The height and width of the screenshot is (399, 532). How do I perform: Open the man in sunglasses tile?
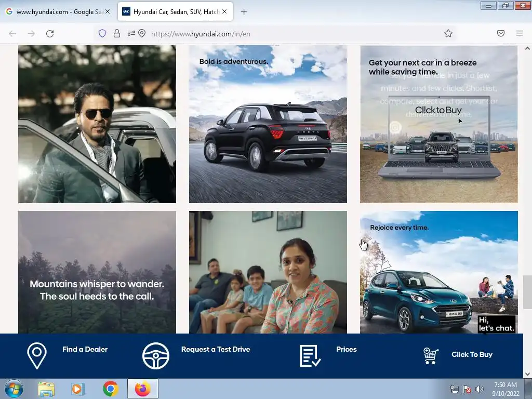tap(97, 124)
